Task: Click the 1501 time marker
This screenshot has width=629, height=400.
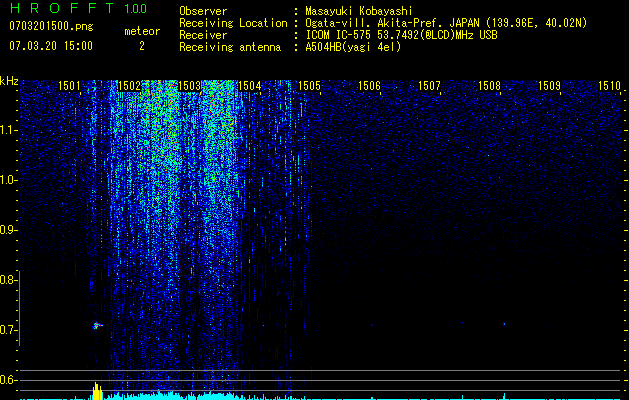Action: click(69, 85)
